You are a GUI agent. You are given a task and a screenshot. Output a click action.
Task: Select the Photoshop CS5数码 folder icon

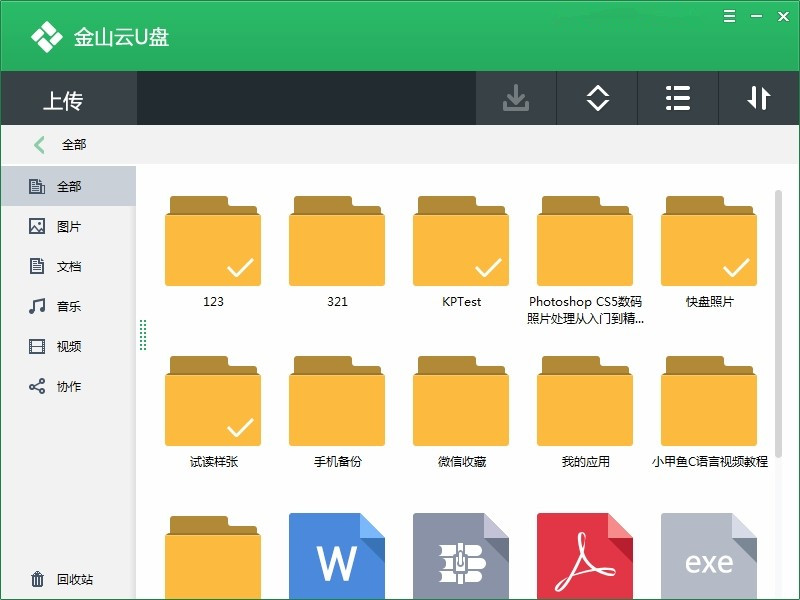coord(585,241)
